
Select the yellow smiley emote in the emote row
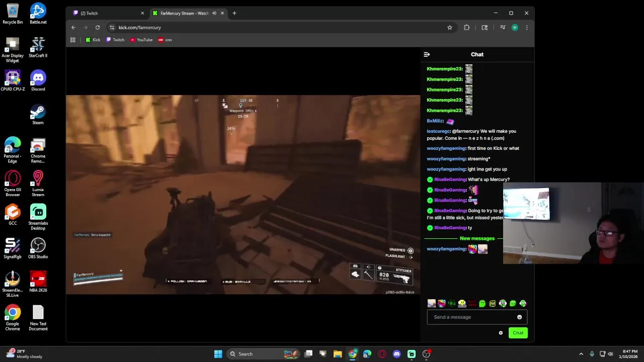[462, 303]
